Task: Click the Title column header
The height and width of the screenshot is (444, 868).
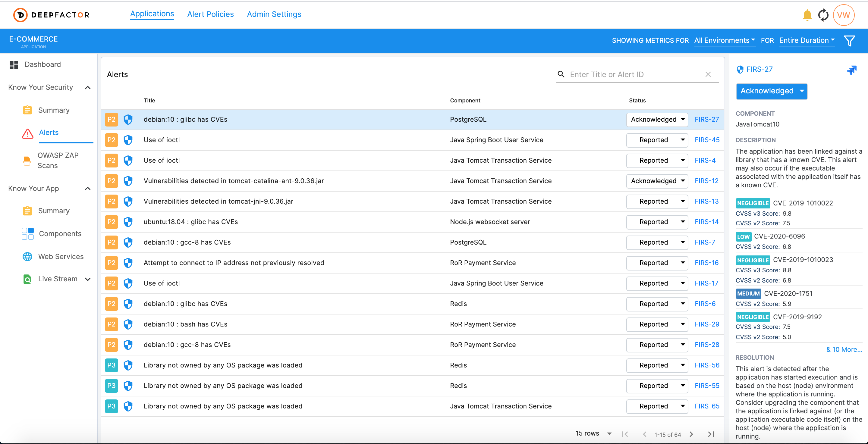Action: coord(149,100)
